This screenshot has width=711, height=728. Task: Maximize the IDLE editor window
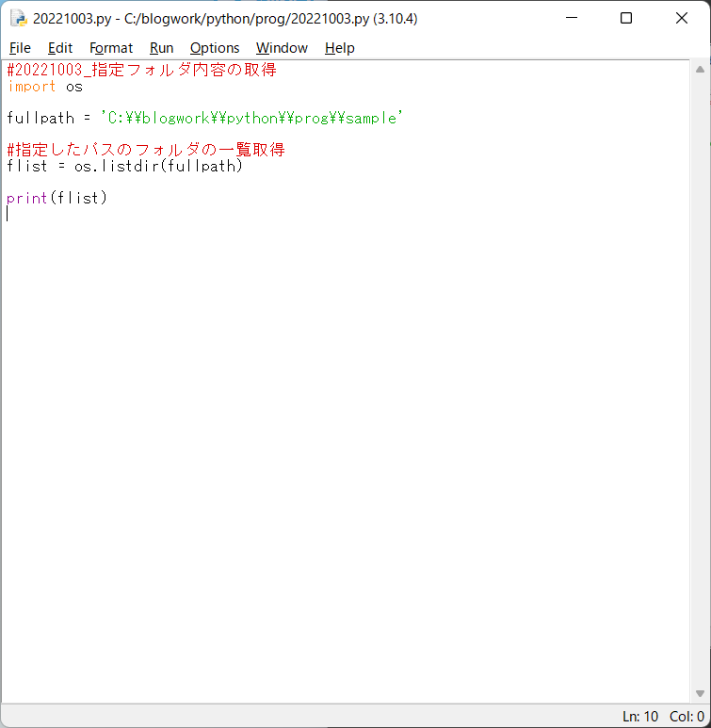coord(626,18)
